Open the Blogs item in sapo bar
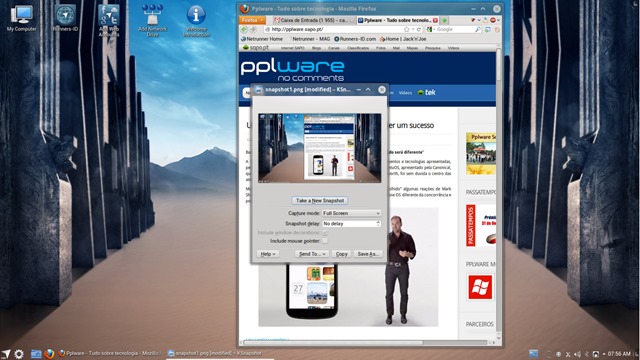The image size is (640, 360). point(316,48)
